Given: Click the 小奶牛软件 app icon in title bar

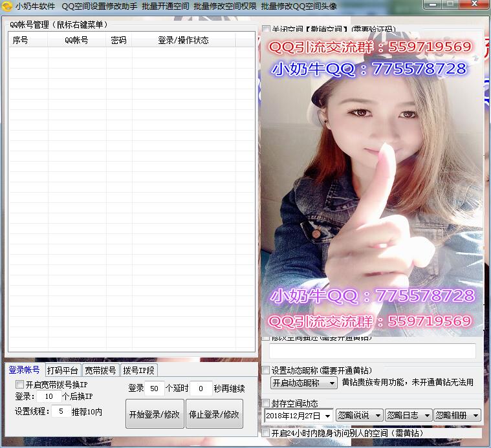Looking at the screenshot, I should click(x=8, y=6).
